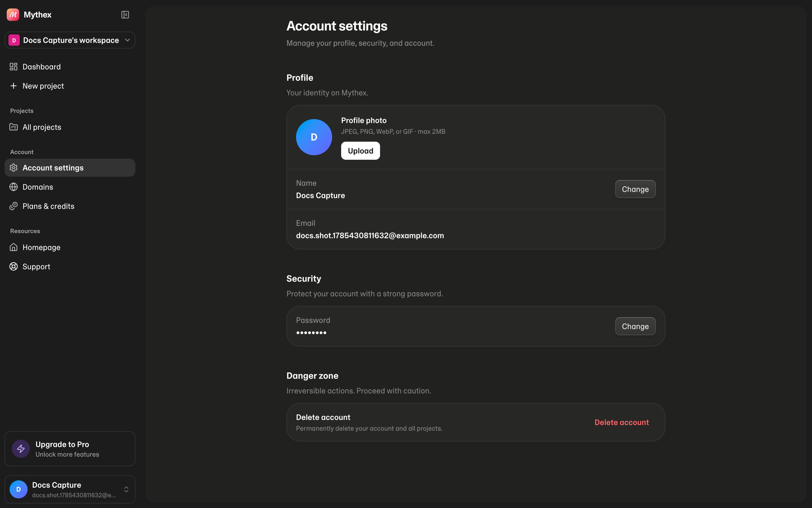Click the Plans & credits coin icon
The height and width of the screenshot is (508, 812).
[x=14, y=206]
